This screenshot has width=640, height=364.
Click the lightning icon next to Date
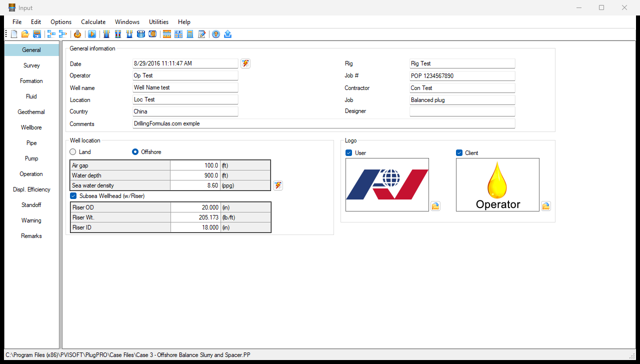(245, 63)
